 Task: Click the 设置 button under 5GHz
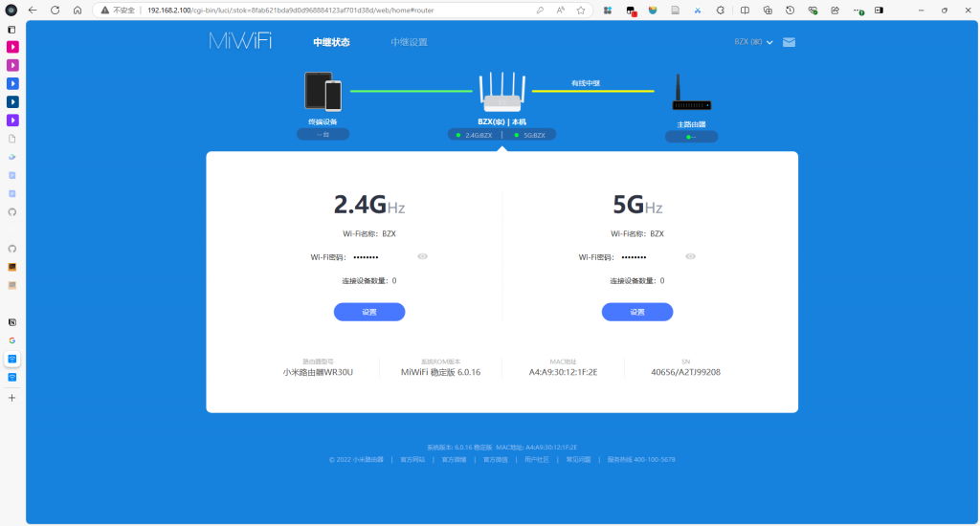tap(637, 312)
